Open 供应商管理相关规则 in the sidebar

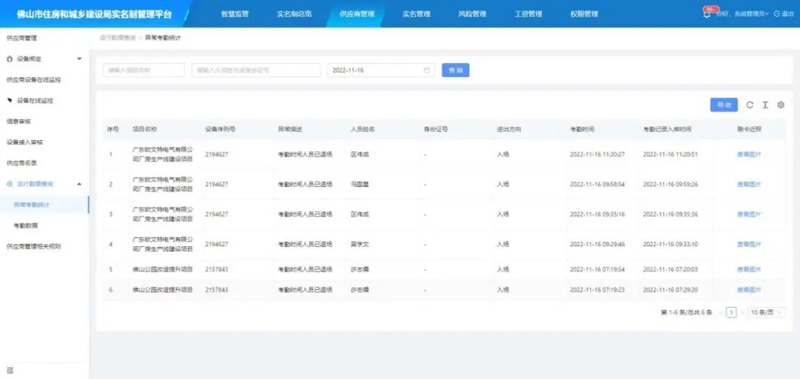click(x=34, y=246)
